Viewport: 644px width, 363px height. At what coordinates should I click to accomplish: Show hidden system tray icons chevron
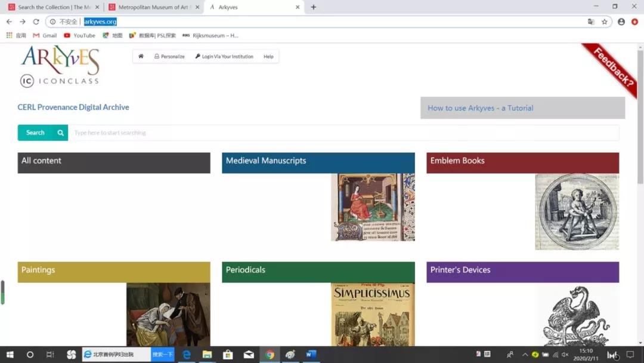click(525, 355)
